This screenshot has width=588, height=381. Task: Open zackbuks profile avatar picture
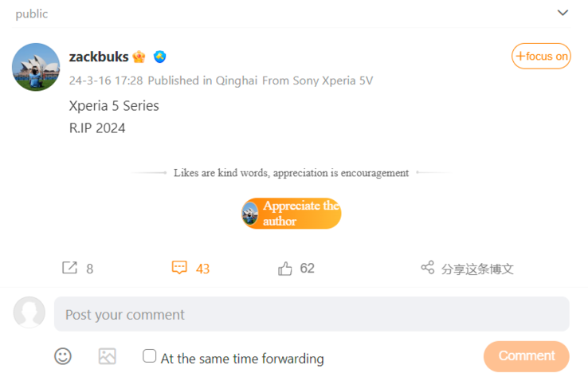point(36,67)
